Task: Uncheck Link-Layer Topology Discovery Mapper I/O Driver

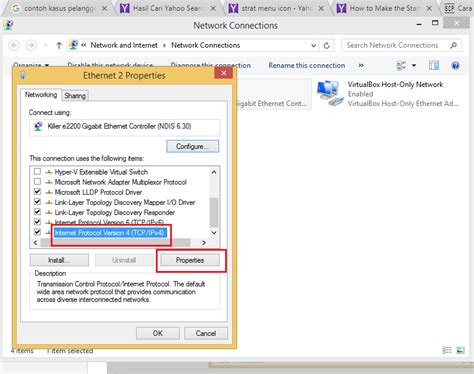Action: [x=37, y=202]
